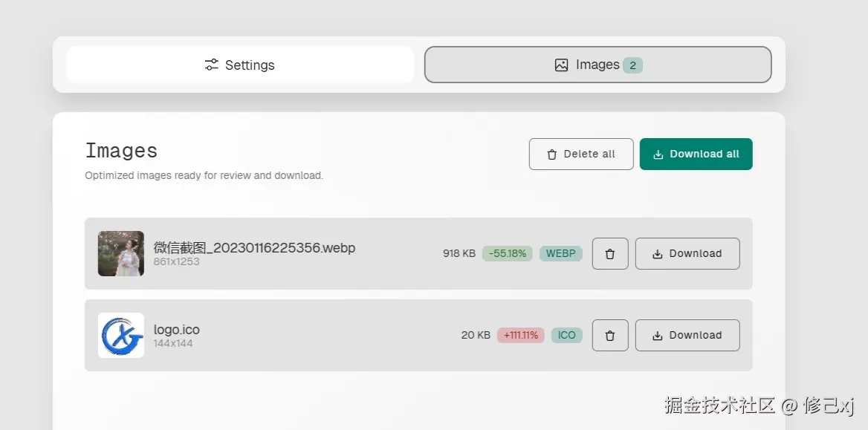Viewport: 868px width, 430px height.
Task: Click the 861x1253 dimensions text
Action: point(176,261)
